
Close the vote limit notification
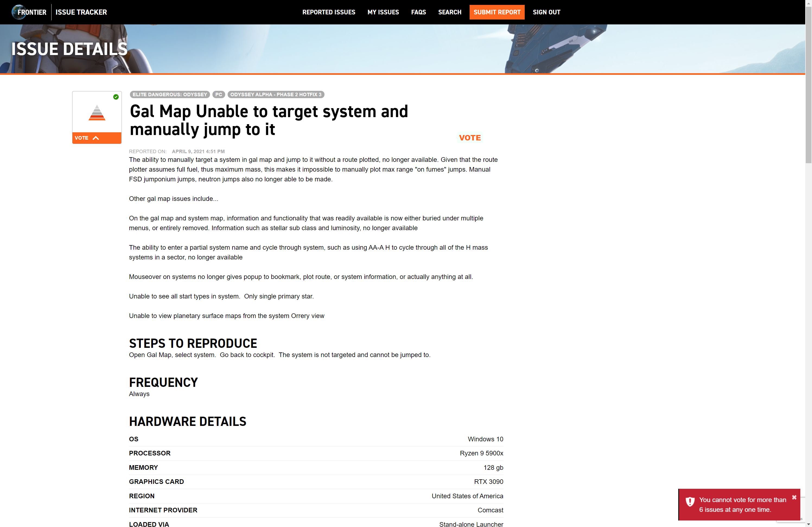coord(794,497)
